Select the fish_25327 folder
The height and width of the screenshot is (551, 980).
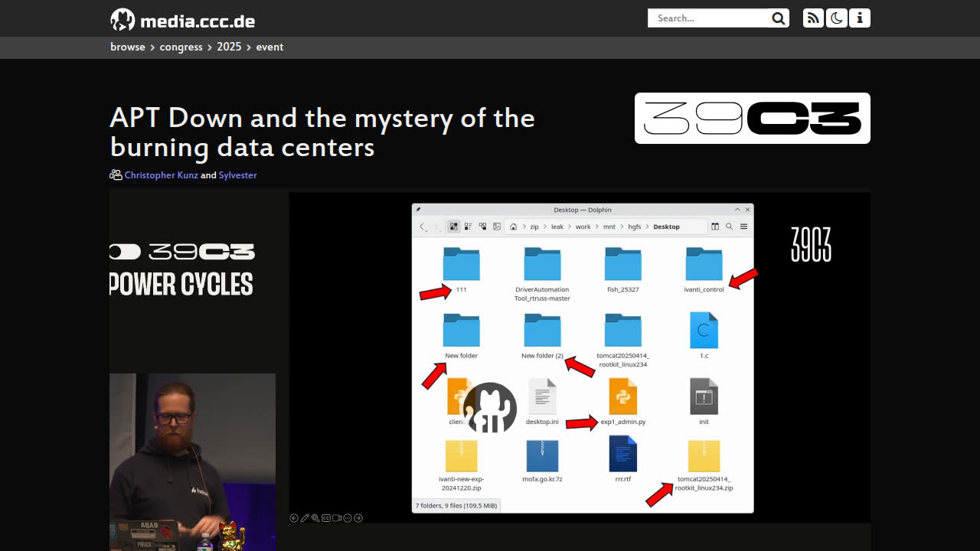click(x=622, y=271)
